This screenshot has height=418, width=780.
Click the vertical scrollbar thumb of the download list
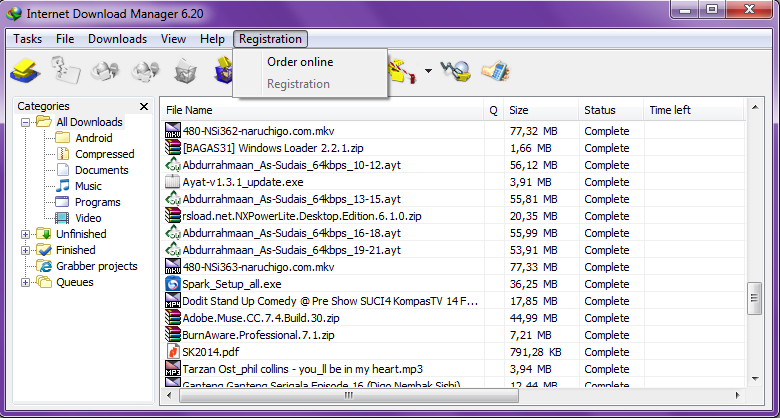[x=755, y=298]
